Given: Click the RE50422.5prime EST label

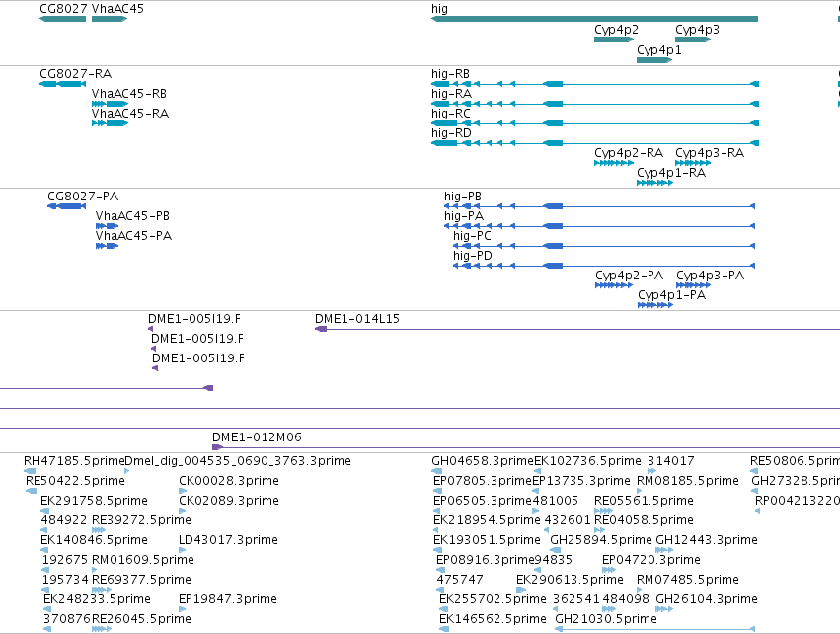Looking at the screenshot, I should click(x=75, y=481).
